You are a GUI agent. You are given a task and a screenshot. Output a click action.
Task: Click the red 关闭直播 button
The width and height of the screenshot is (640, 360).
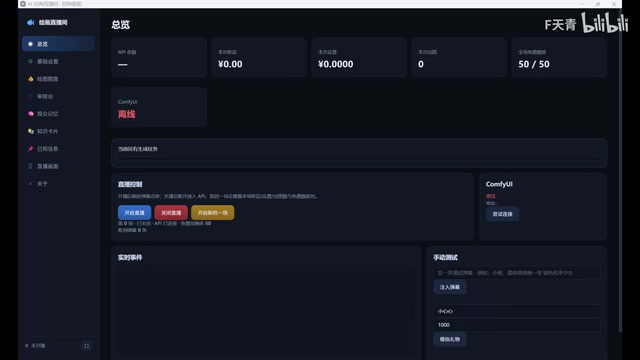171,213
